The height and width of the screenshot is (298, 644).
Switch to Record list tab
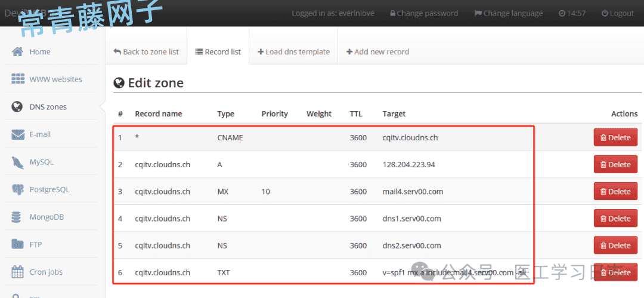(218, 52)
